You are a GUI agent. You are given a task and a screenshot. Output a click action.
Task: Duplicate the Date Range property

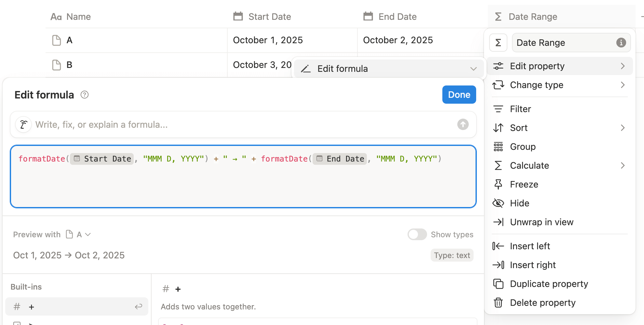point(549,284)
